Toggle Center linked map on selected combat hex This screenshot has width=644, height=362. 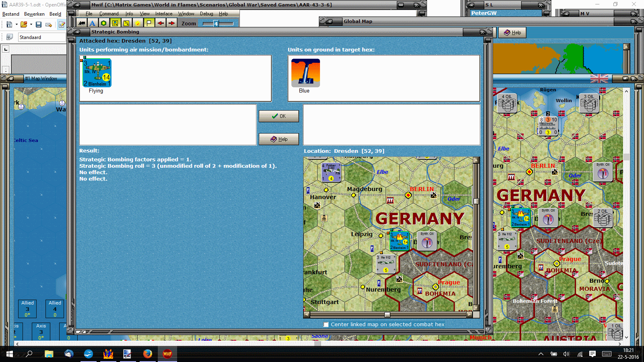(x=326, y=324)
